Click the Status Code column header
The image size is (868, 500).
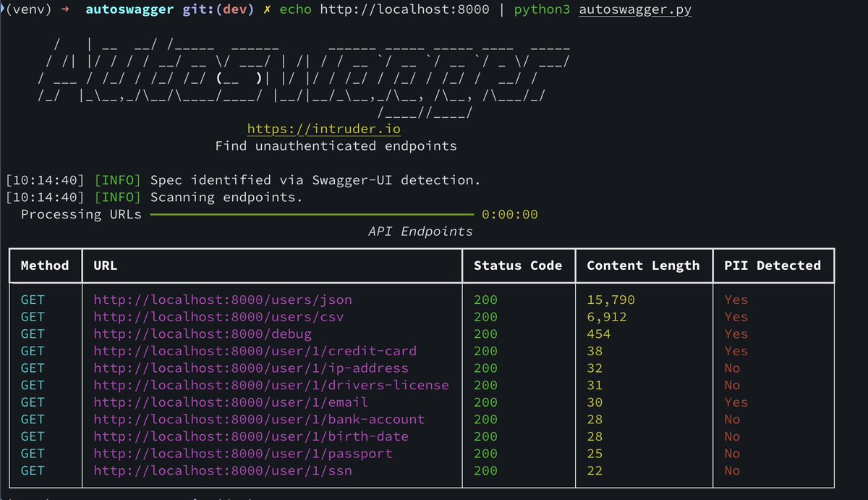point(518,266)
